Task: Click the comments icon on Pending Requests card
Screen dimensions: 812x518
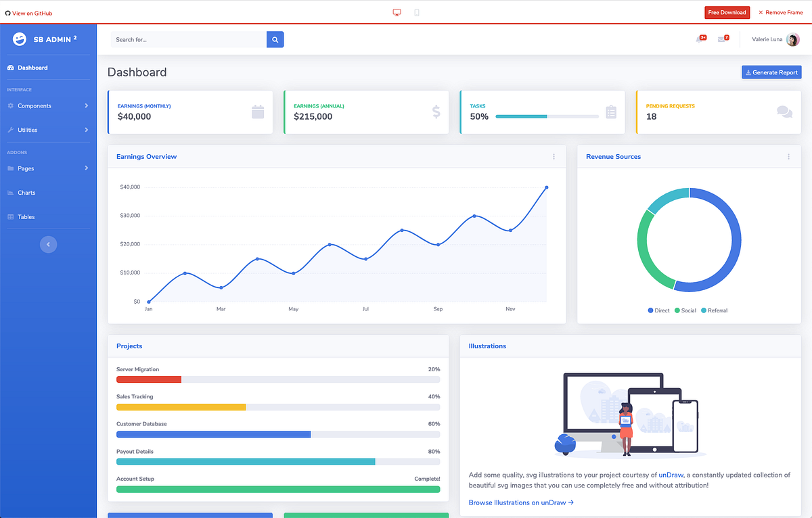Action: [784, 110]
